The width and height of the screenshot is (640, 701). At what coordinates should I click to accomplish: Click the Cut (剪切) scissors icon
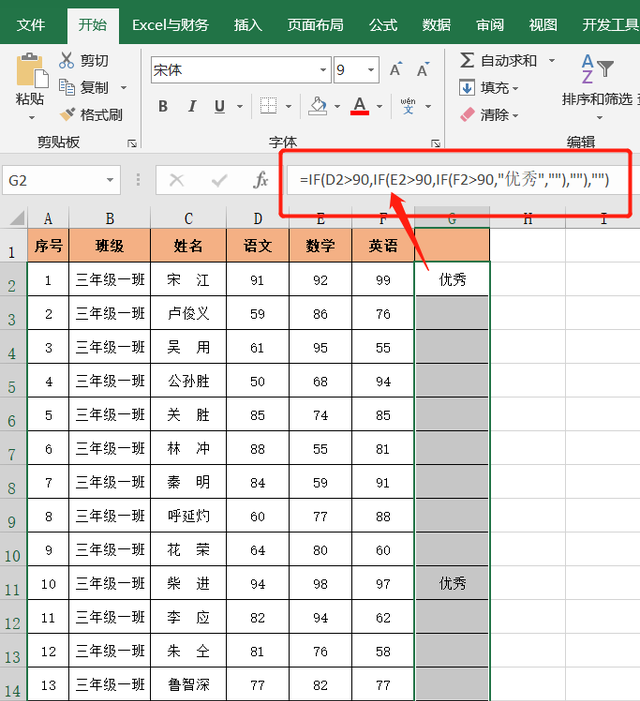(x=67, y=60)
